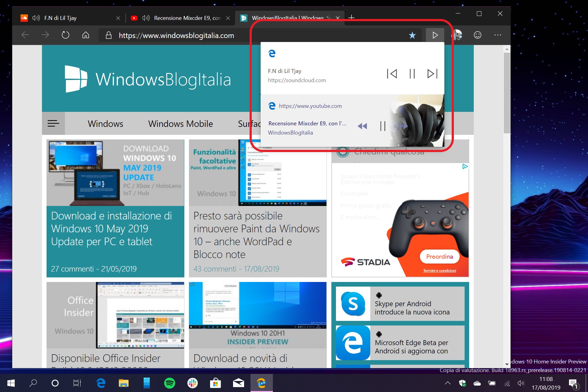View site security lock info
This screenshot has height=392, width=588.
point(108,35)
